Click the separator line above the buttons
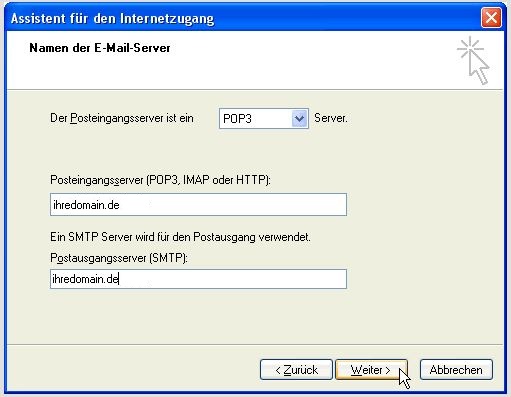The height and width of the screenshot is (397, 511). click(x=255, y=344)
